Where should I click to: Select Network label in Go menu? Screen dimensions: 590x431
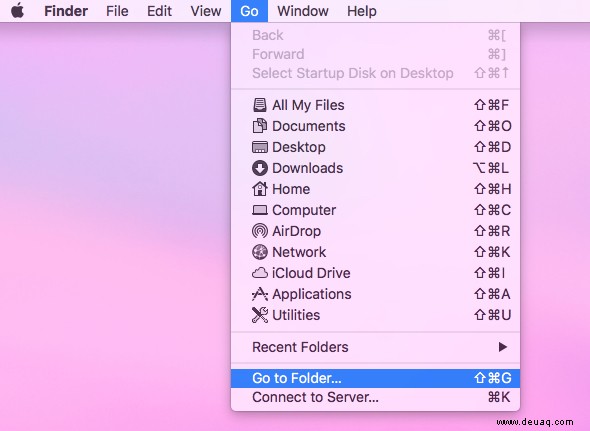[x=299, y=252]
